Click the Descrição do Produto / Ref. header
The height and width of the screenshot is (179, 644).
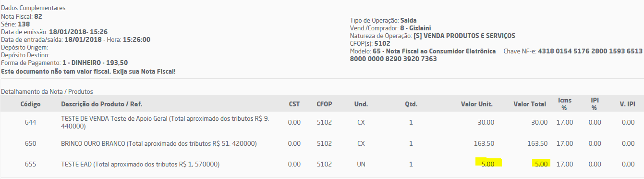point(101,104)
